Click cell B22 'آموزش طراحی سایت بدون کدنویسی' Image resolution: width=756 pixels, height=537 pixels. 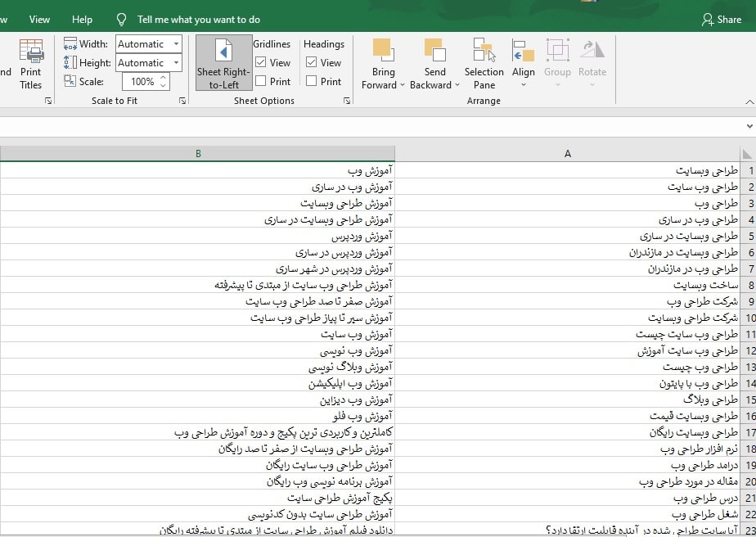[198, 514]
